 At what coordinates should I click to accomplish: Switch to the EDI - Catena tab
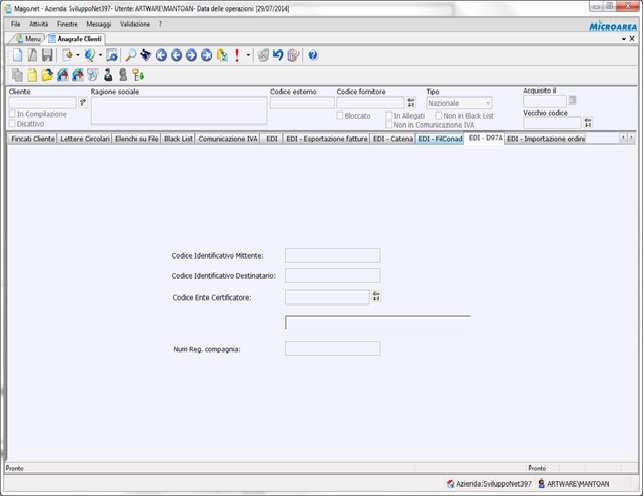coord(392,139)
